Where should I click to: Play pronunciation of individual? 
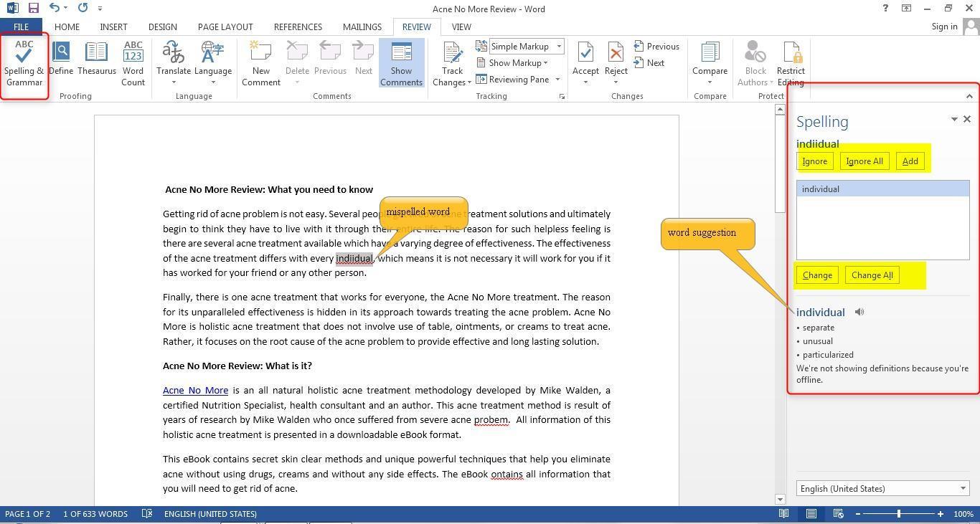pyautogui.click(x=859, y=312)
